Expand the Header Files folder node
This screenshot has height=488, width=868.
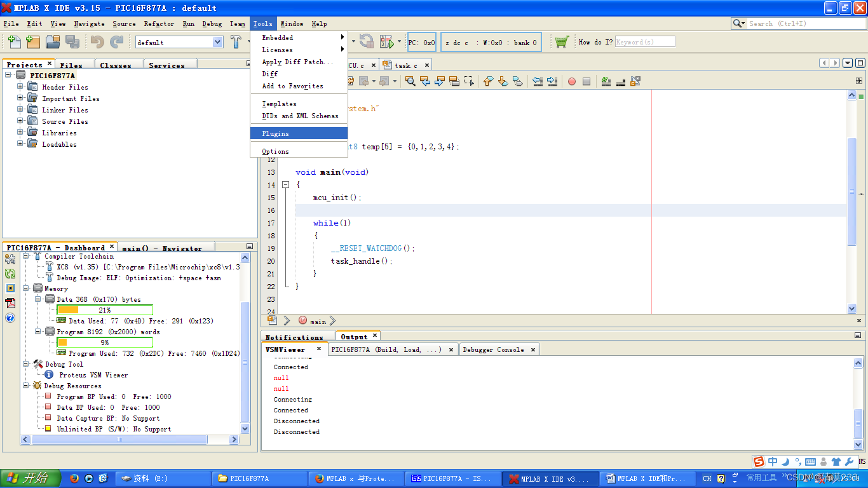20,86
